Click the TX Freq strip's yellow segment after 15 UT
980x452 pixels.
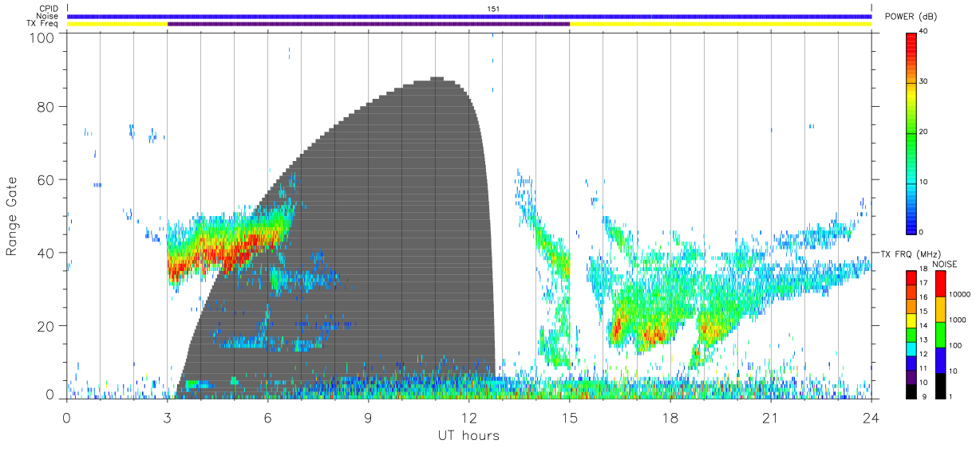(x=721, y=24)
